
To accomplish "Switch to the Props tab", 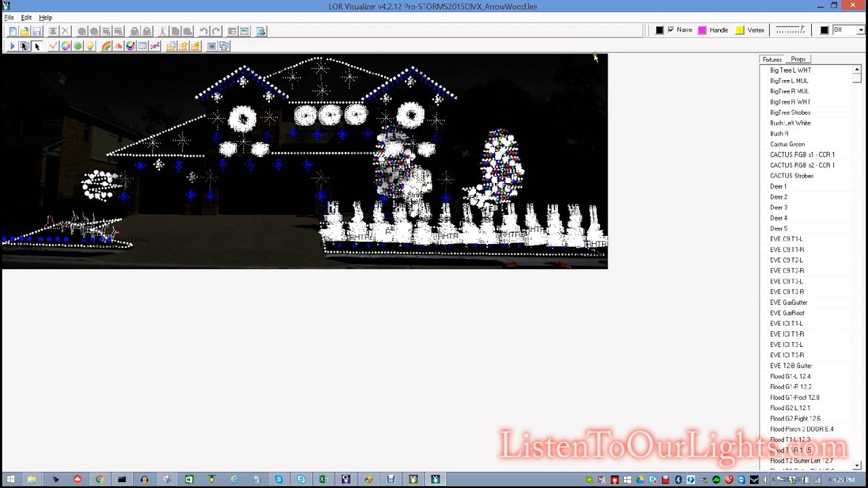I will [x=798, y=60].
